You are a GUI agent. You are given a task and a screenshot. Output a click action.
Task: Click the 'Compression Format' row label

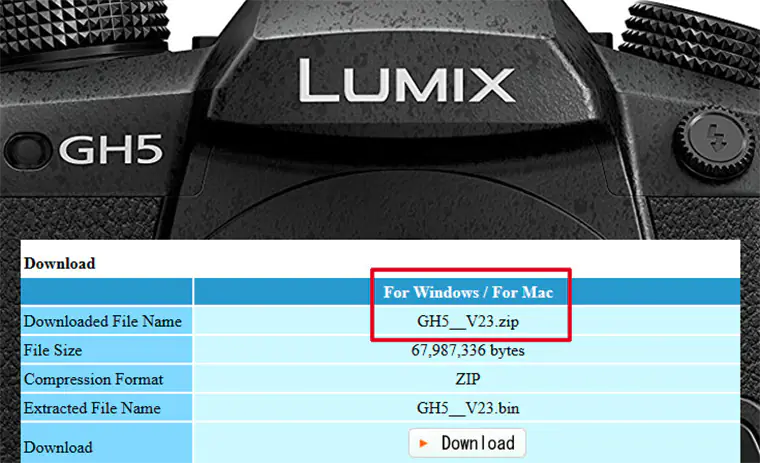tap(94, 379)
